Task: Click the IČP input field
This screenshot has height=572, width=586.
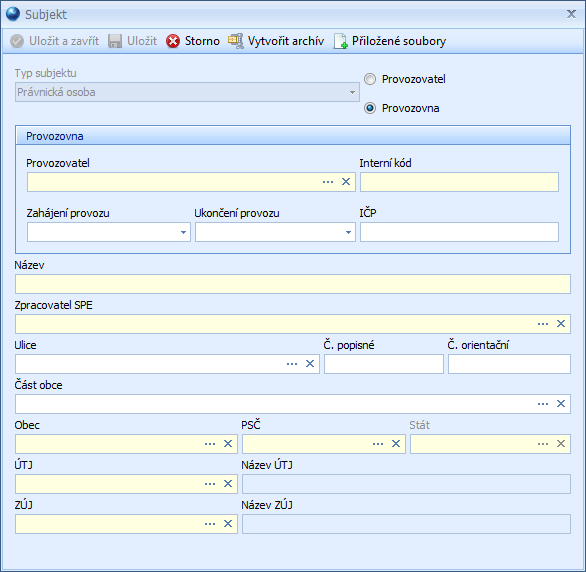Action: 459,232
